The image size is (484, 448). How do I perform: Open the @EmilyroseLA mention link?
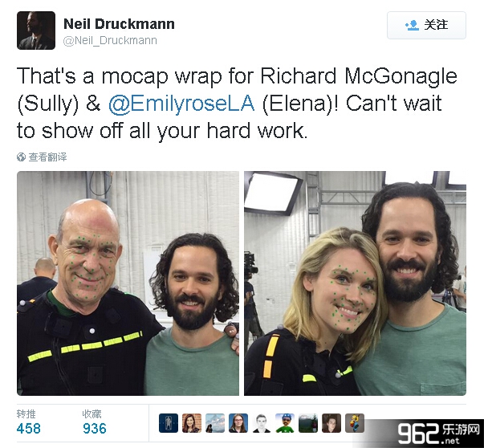pyautogui.click(x=181, y=104)
